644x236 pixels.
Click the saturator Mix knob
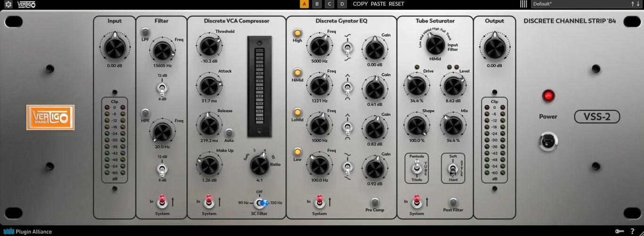tap(453, 126)
